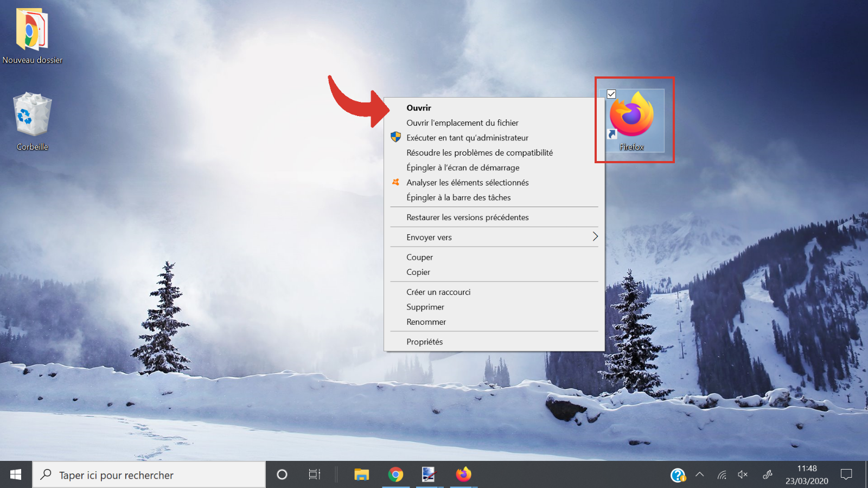Select Épingler à la barre des tâches
Screen dimensions: 868x488
coord(458,197)
